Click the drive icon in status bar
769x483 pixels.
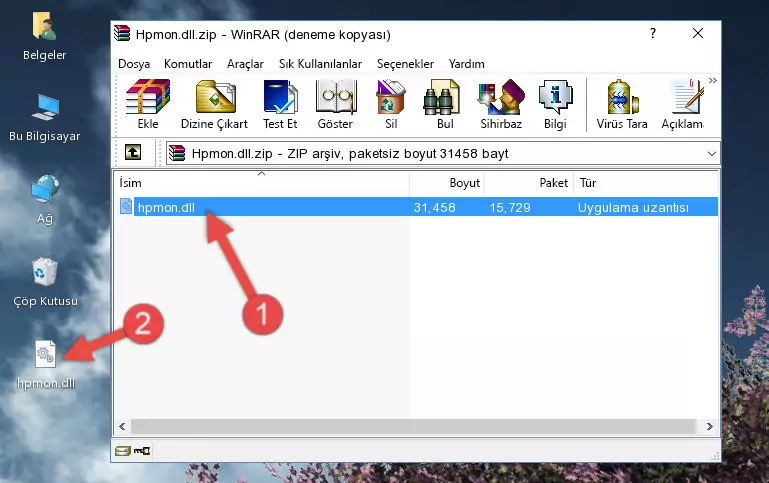point(123,451)
